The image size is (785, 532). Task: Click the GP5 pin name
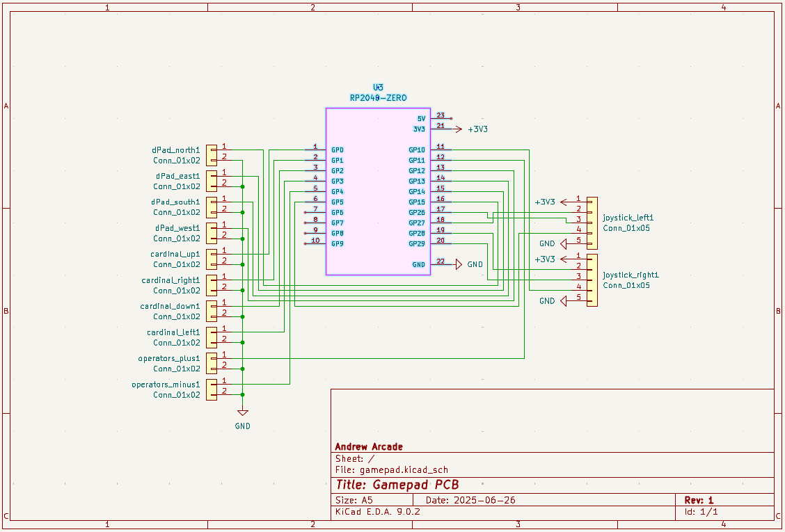(338, 202)
